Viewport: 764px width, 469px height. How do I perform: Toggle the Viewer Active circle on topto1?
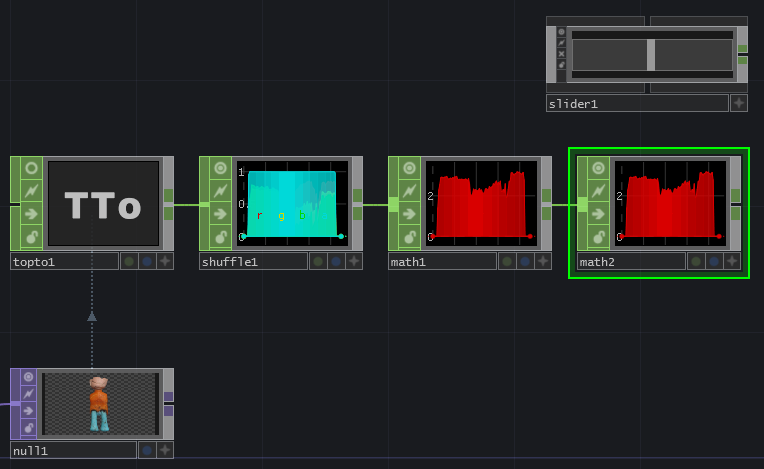coord(31,169)
